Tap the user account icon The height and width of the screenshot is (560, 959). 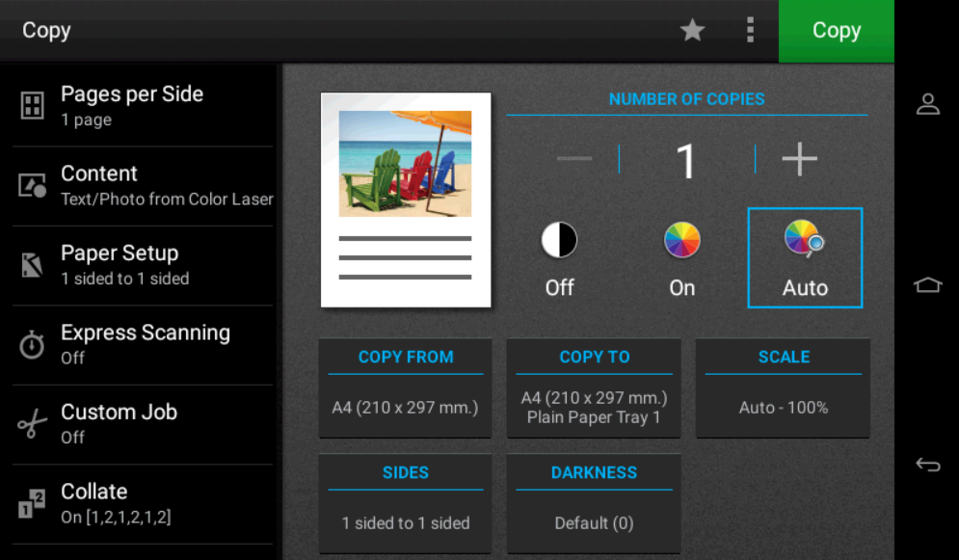pos(927,104)
